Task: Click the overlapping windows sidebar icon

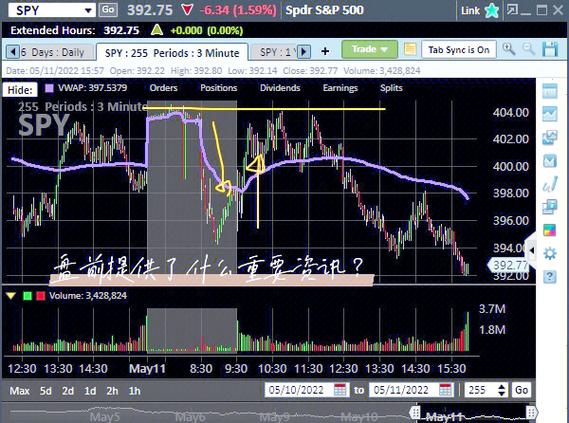Action: (x=549, y=207)
